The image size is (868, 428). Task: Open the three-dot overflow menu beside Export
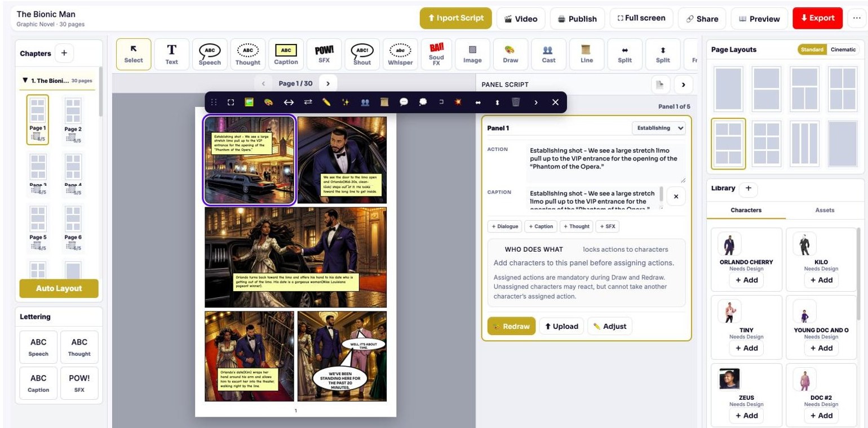coord(856,18)
